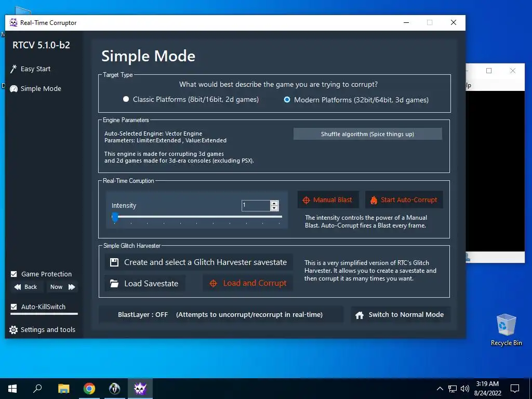Decrease intensity with the down arrow
Viewport: 532px width, 399px height.
point(274,208)
